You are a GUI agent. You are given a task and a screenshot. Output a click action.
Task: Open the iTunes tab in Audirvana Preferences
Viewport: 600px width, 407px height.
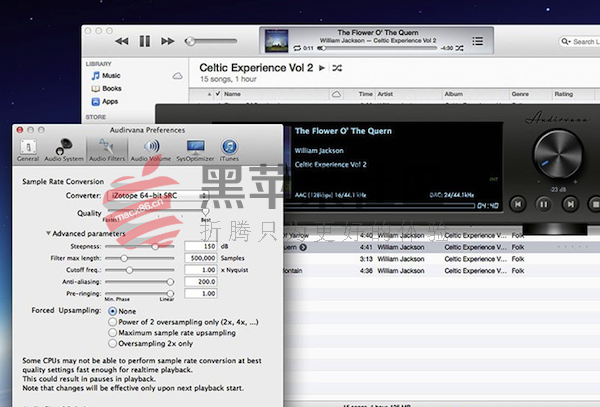pyautogui.click(x=229, y=150)
